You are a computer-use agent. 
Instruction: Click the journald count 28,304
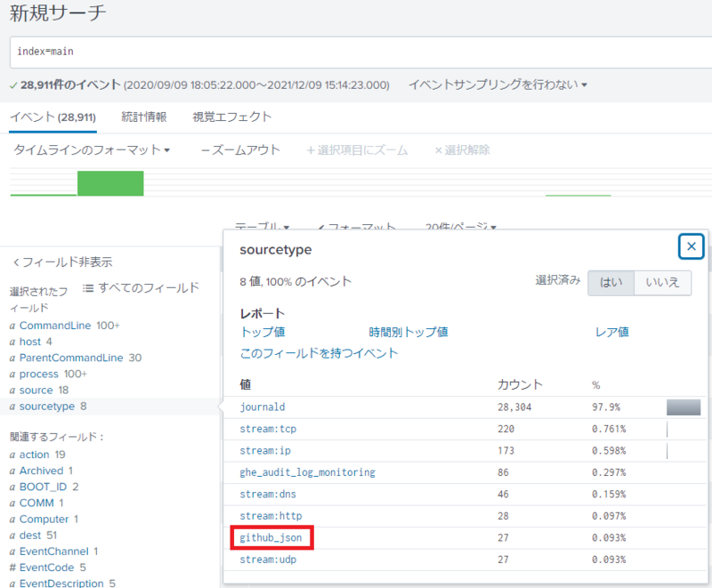click(514, 407)
